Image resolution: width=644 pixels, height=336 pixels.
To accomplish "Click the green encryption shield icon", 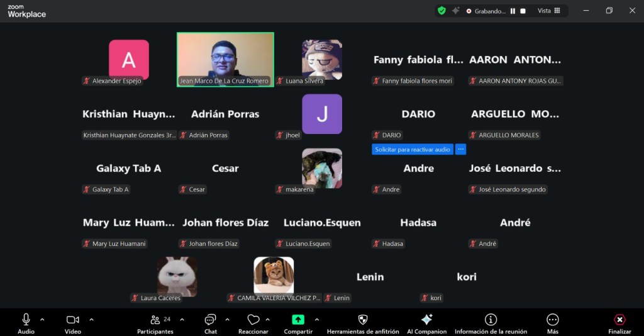I will [441, 11].
